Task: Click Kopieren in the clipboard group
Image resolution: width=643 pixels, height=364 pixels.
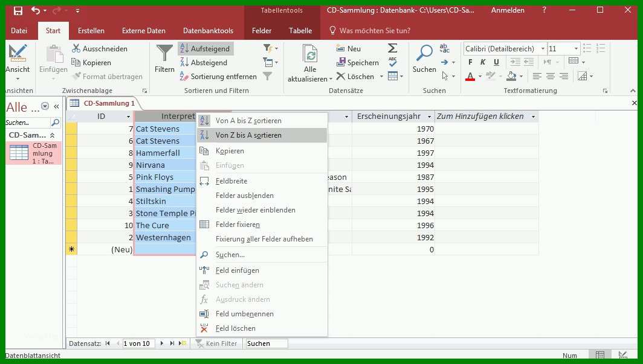Action: (x=91, y=63)
